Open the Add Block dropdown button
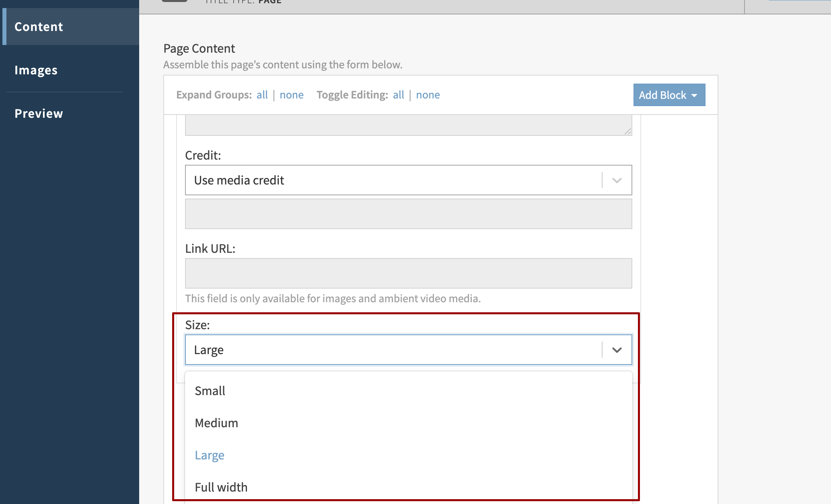Screen dimensions: 831x504 [662, 95]
